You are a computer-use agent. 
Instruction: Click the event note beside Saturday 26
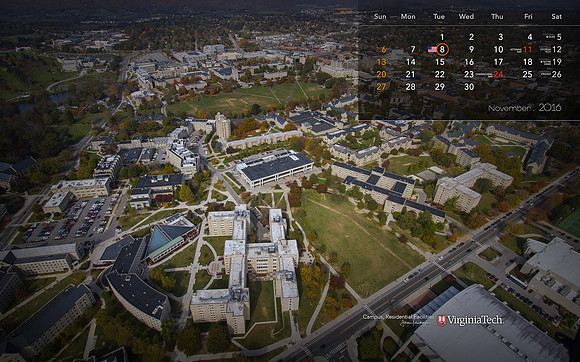point(546,74)
